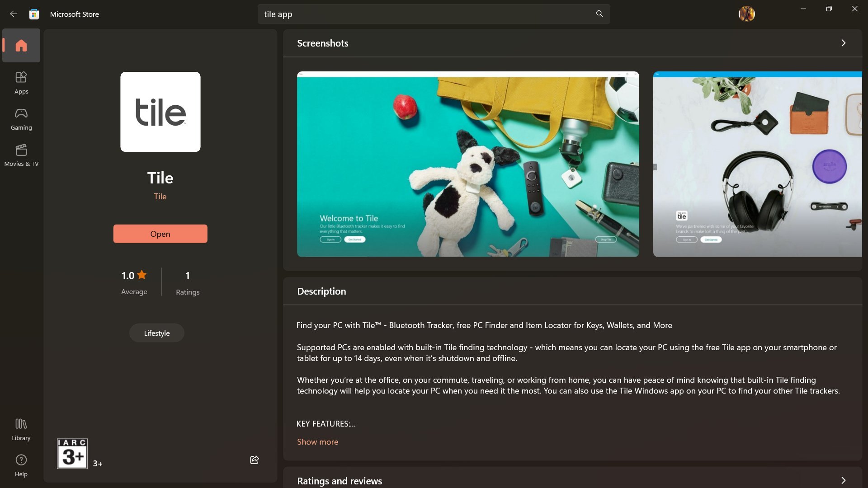Open the Library sidebar icon
Image resolution: width=868 pixels, height=488 pixels.
click(x=21, y=429)
